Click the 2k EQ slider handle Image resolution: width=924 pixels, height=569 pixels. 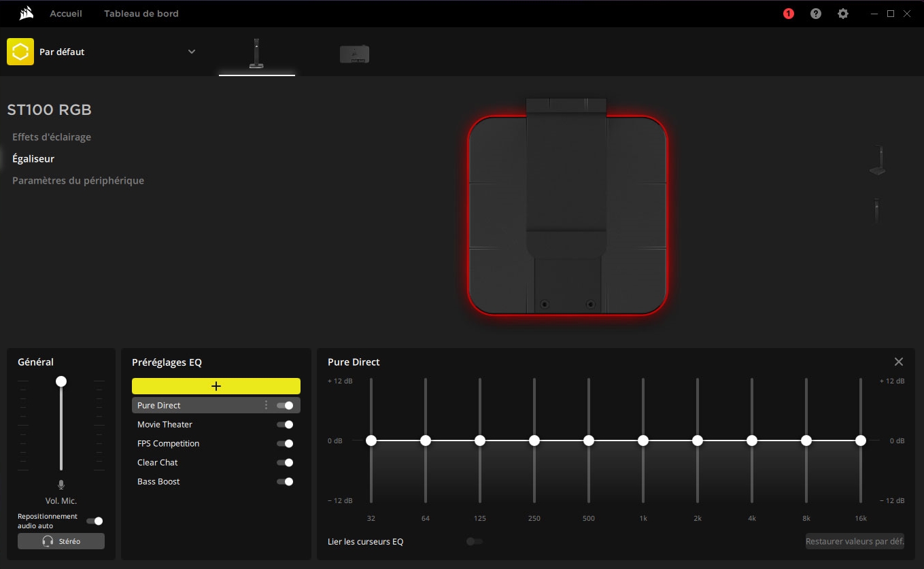698,441
